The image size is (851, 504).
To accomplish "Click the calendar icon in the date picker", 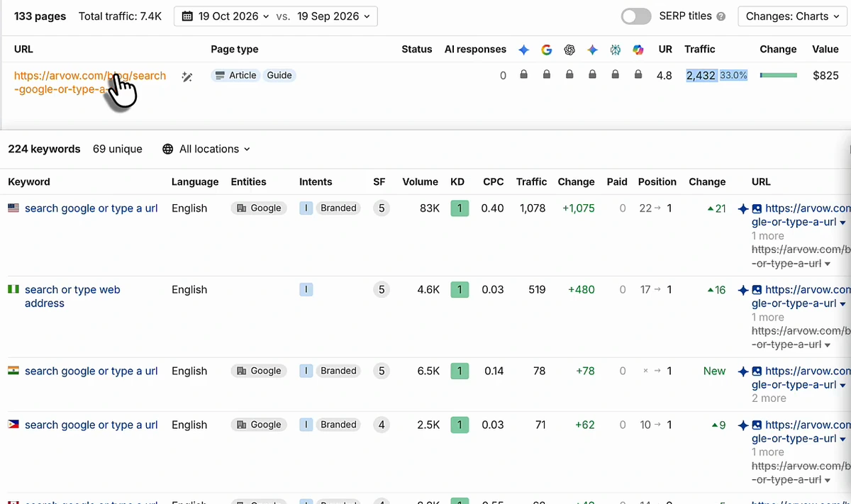I will coord(187,16).
